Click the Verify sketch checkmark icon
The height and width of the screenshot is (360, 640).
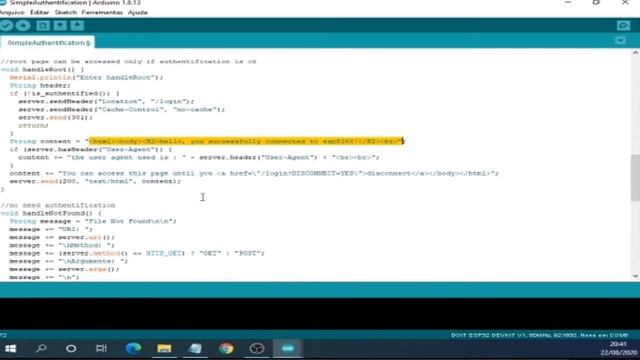[x=6, y=26]
